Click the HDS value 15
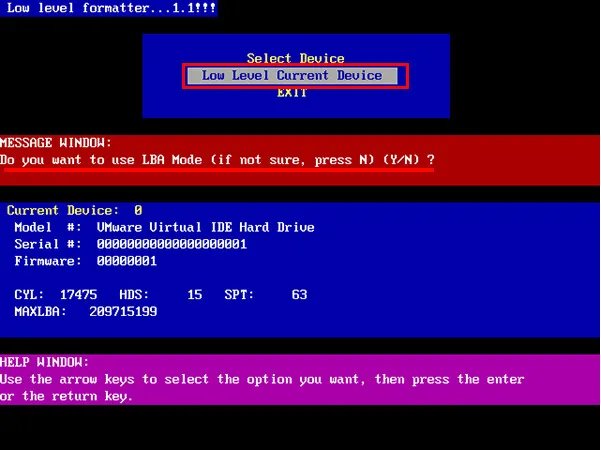Viewport: 601px width, 450px height. [x=194, y=295]
